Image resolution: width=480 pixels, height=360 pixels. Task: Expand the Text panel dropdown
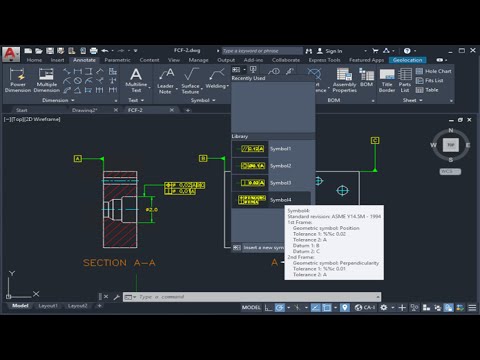(x=136, y=100)
